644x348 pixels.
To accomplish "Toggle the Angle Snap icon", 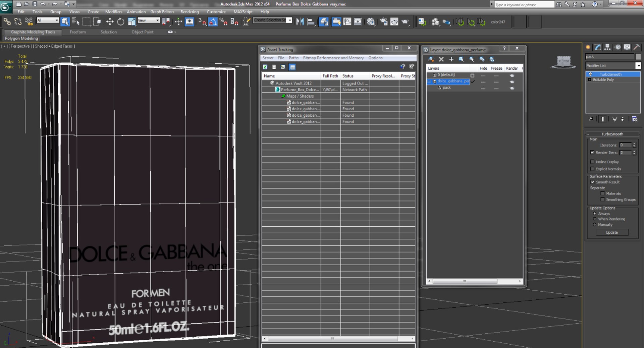I will pos(213,22).
